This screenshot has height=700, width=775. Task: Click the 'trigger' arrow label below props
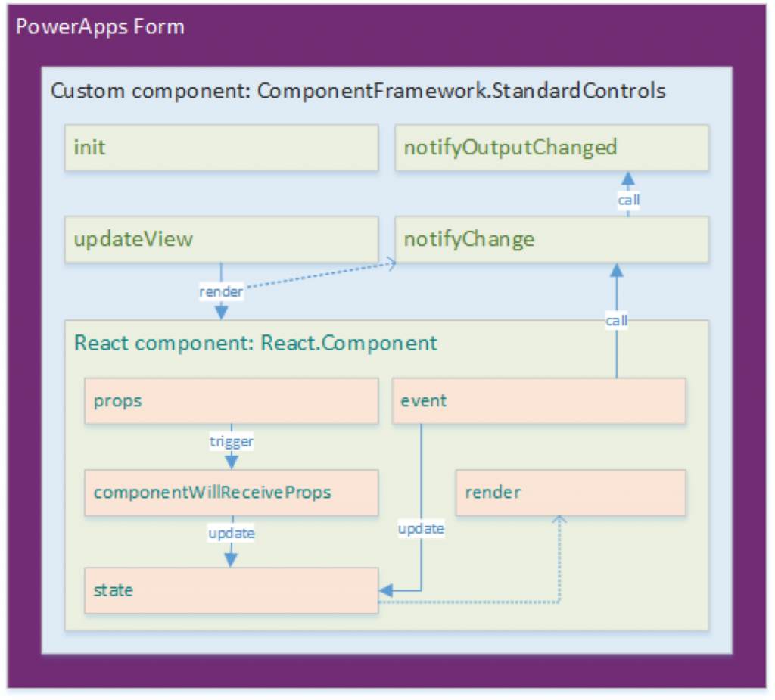click(x=232, y=441)
